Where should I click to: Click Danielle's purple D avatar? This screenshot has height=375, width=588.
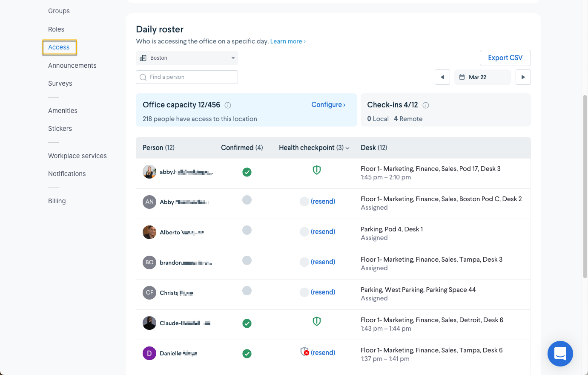pos(149,353)
